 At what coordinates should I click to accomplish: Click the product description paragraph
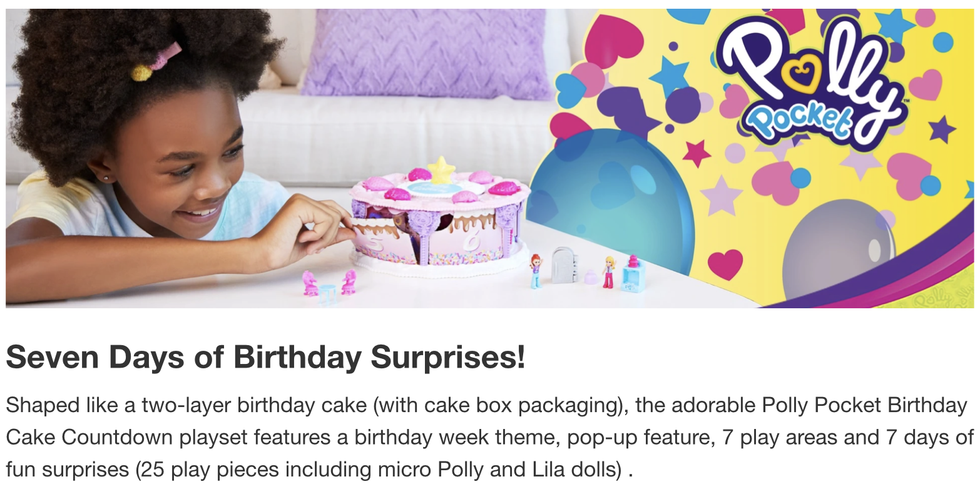[490, 436]
